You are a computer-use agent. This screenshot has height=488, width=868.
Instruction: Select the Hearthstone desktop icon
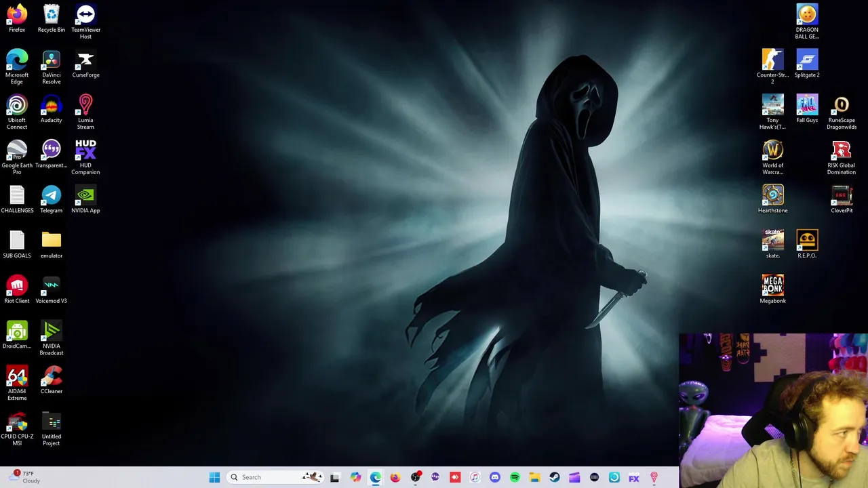click(x=772, y=199)
